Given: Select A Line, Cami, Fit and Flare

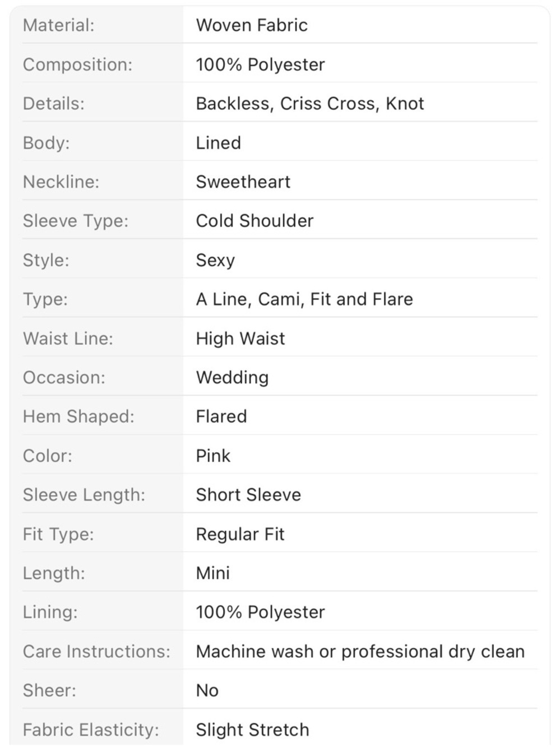Looking at the screenshot, I should pyautogui.click(x=304, y=299).
